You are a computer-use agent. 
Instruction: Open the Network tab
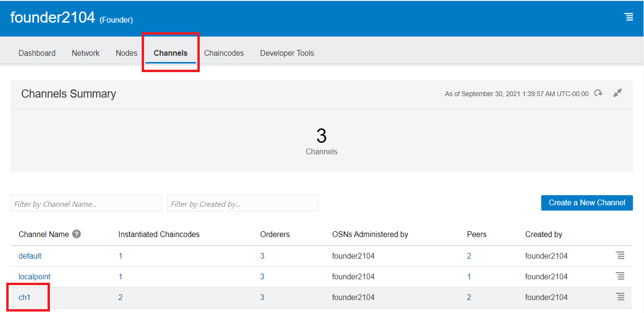tap(85, 53)
